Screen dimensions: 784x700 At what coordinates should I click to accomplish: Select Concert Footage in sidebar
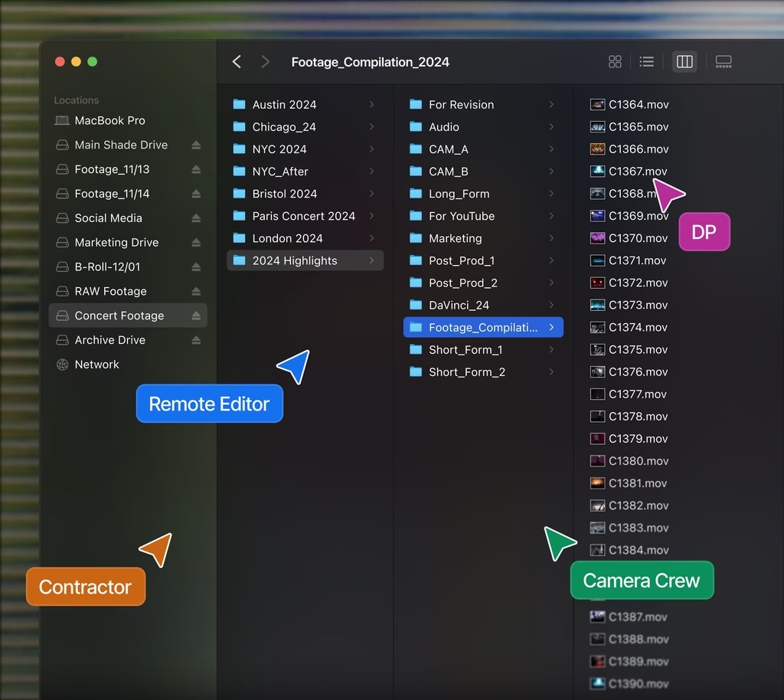(128, 316)
